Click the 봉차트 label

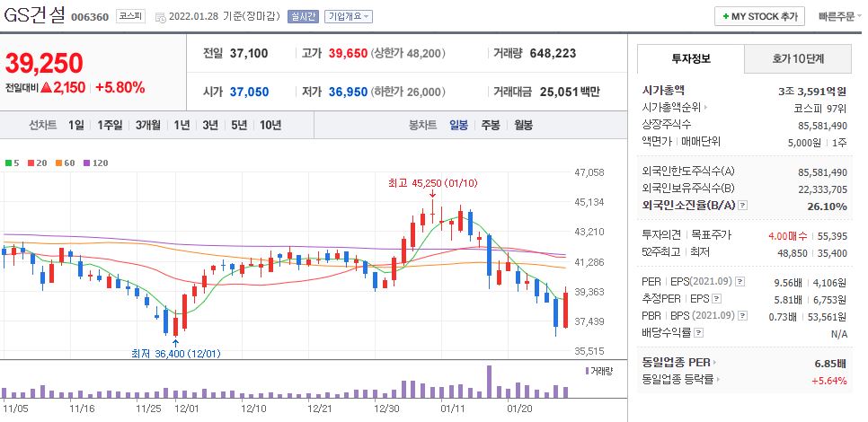pos(423,125)
